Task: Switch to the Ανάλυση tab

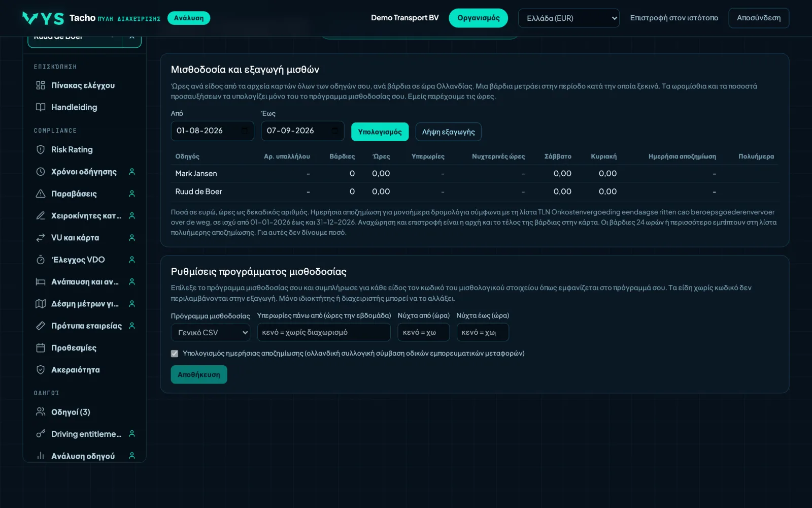Action: click(189, 18)
